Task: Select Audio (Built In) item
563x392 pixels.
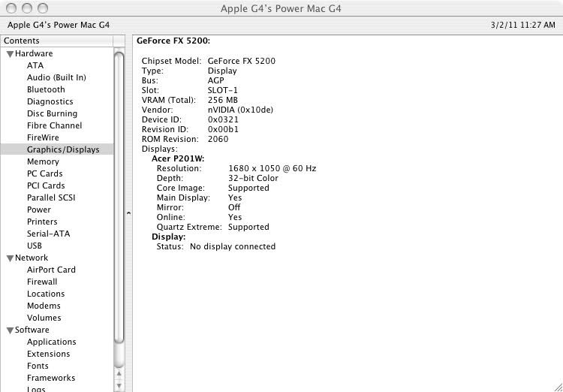Action: tap(56, 77)
